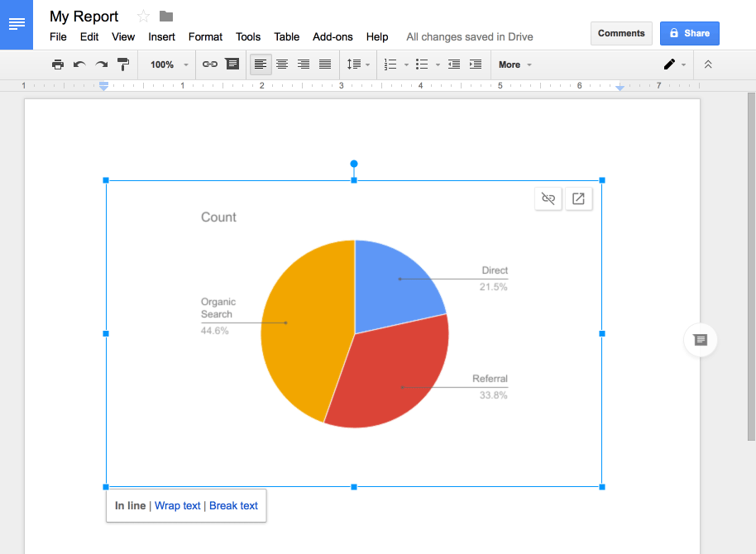
Task: Open the Table menu
Action: 286,36
